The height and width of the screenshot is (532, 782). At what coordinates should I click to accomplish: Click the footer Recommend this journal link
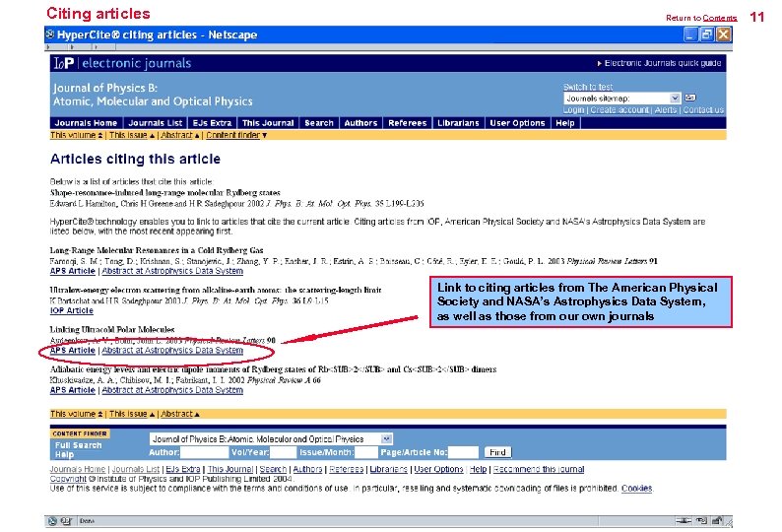[x=539, y=470]
